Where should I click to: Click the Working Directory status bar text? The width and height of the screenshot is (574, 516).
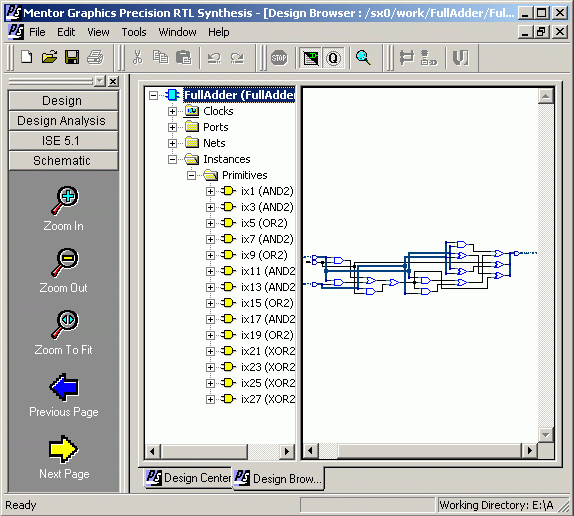pos(496,505)
